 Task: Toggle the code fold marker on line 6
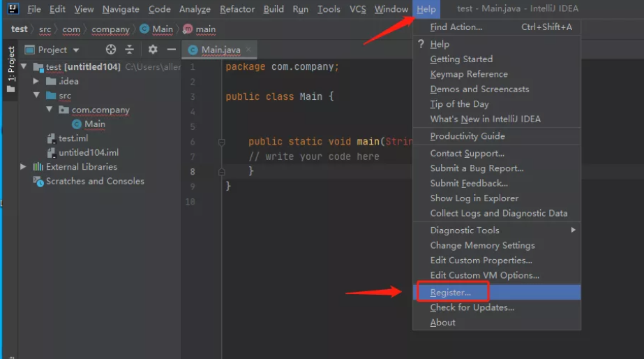pos(221,142)
